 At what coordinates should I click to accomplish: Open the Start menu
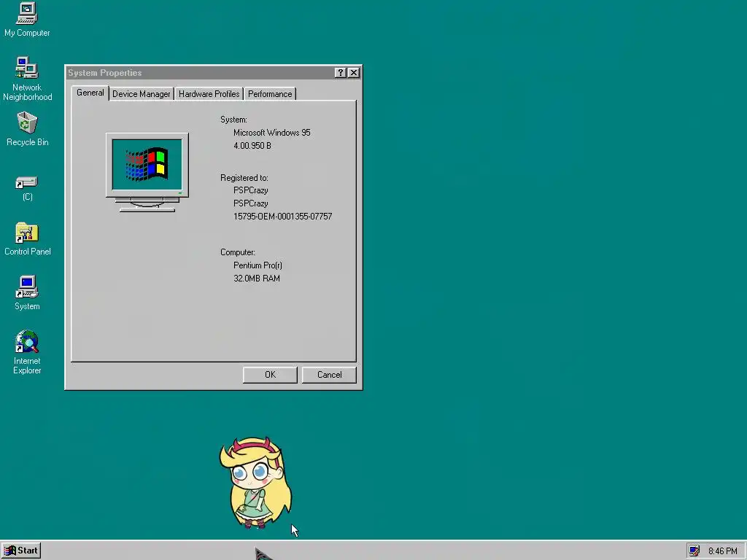tap(21, 551)
